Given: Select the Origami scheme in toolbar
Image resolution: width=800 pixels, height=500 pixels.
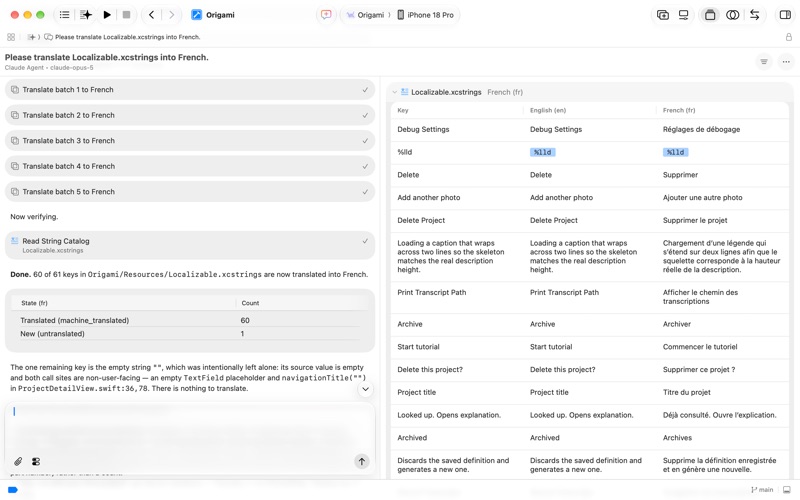Looking at the screenshot, I should coord(365,15).
